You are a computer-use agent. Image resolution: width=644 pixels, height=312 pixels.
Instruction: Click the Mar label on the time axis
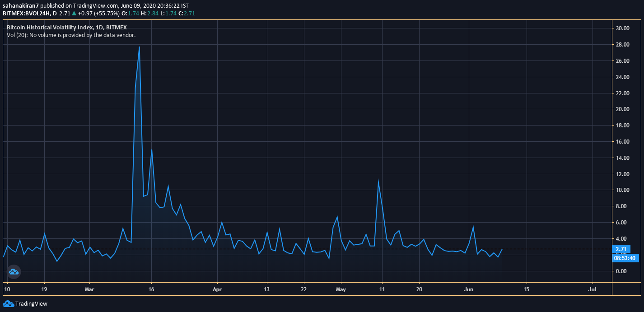click(89, 289)
